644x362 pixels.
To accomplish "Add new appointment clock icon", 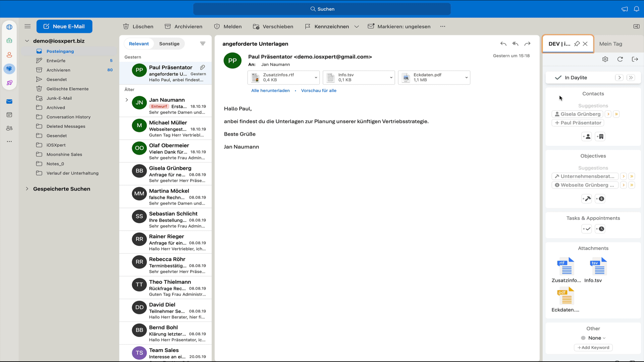I will tap(600, 229).
